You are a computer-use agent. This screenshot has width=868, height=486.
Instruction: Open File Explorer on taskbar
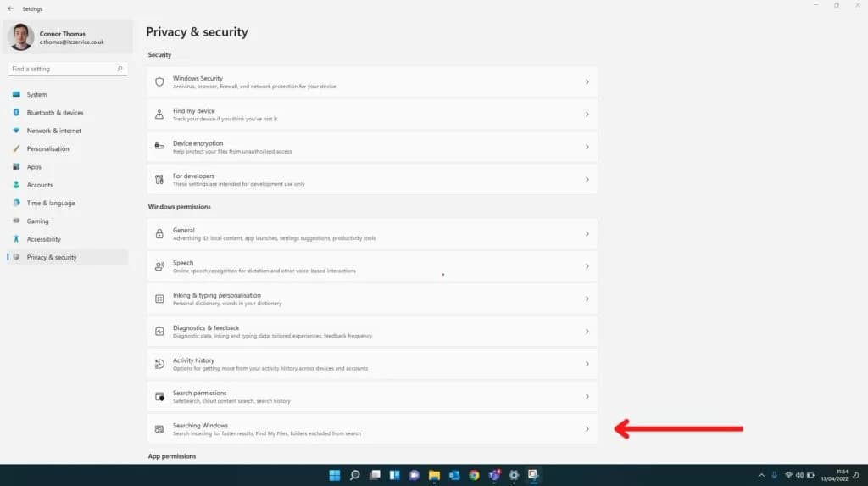coord(434,475)
